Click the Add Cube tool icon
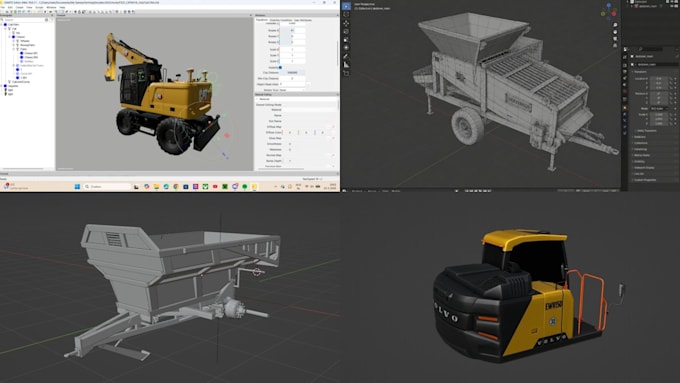680x383 pixels. tap(346, 73)
